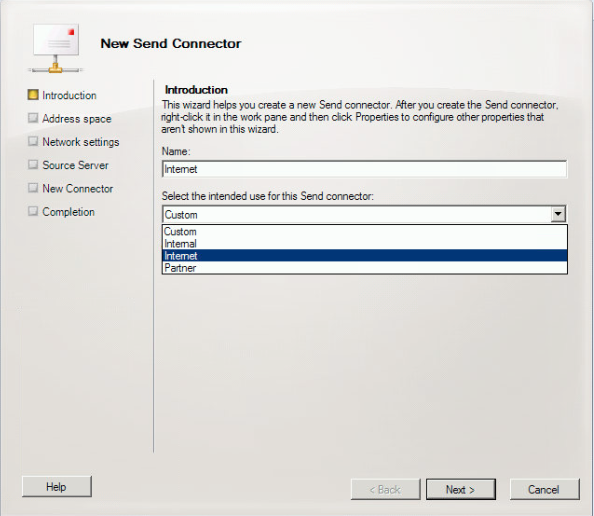Choose Internal from the dropdown list
The image size is (594, 516).
[364, 243]
